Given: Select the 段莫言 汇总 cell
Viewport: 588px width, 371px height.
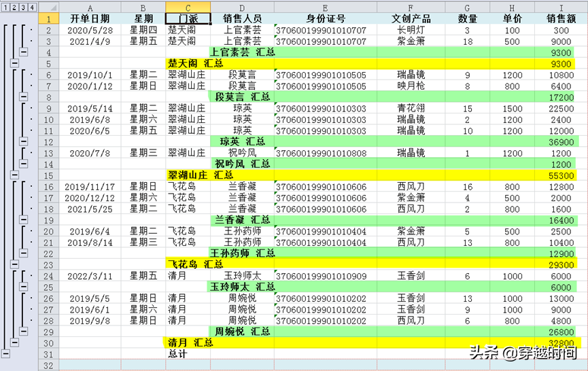Looking at the screenshot, I should [x=242, y=96].
